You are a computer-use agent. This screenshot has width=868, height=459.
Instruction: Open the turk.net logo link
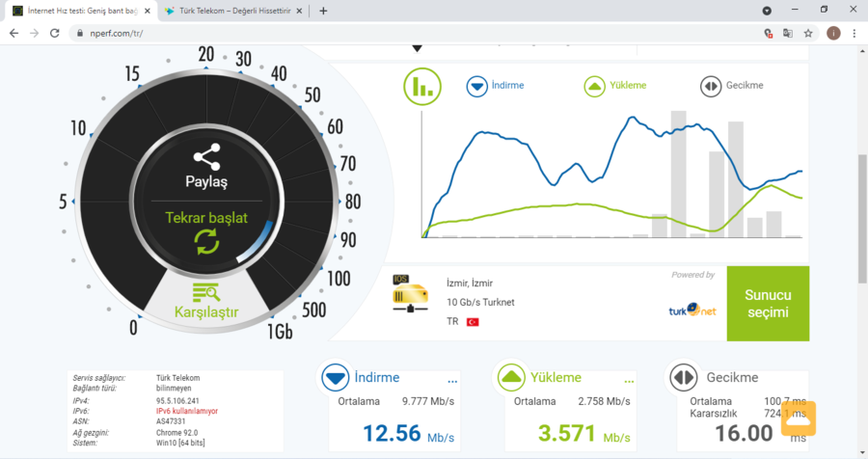tap(692, 310)
